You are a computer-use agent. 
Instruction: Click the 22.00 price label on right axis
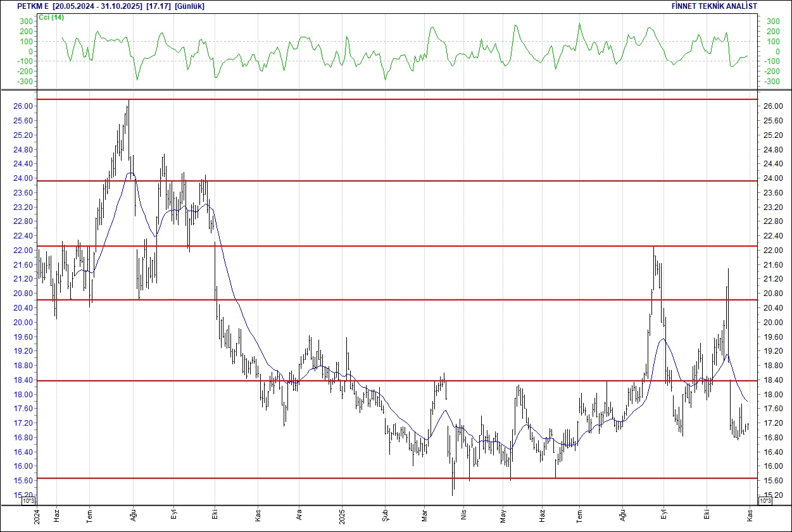pos(772,251)
